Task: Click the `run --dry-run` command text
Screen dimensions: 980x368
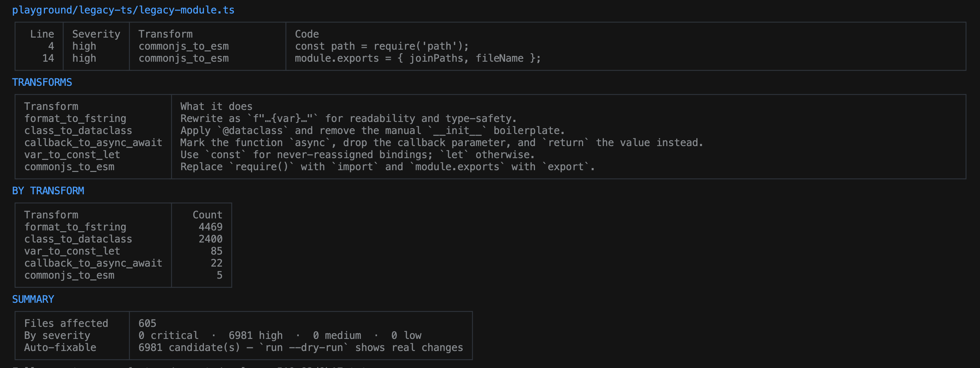Action: click(x=303, y=348)
